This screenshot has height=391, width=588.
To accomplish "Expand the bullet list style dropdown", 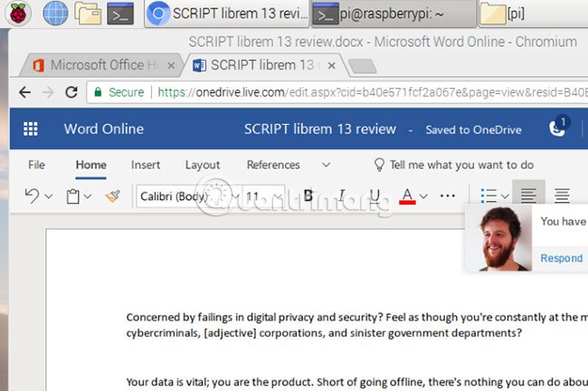I will (505, 195).
